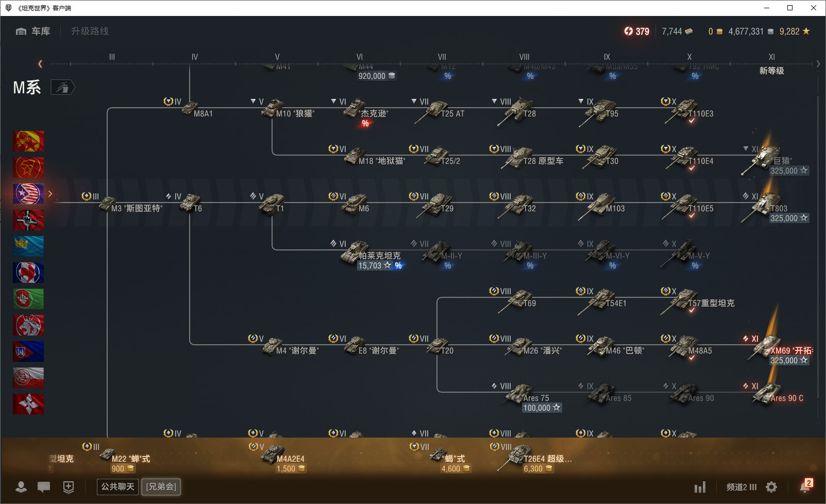Image resolution: width=826 pixels, height=504 pixels.
Task: Click the 15,703 price under 帕莱克坦克
Action: [x=374, y=266]
